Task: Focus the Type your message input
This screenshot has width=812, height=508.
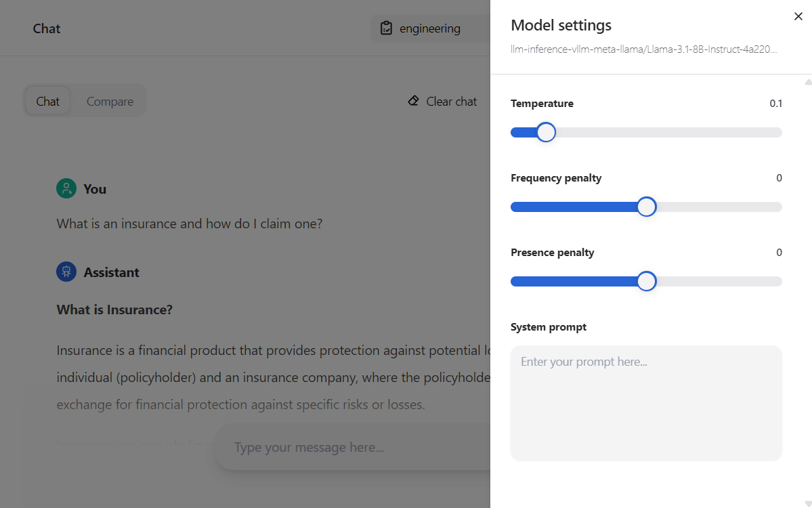Action: [x=352, y=447]
